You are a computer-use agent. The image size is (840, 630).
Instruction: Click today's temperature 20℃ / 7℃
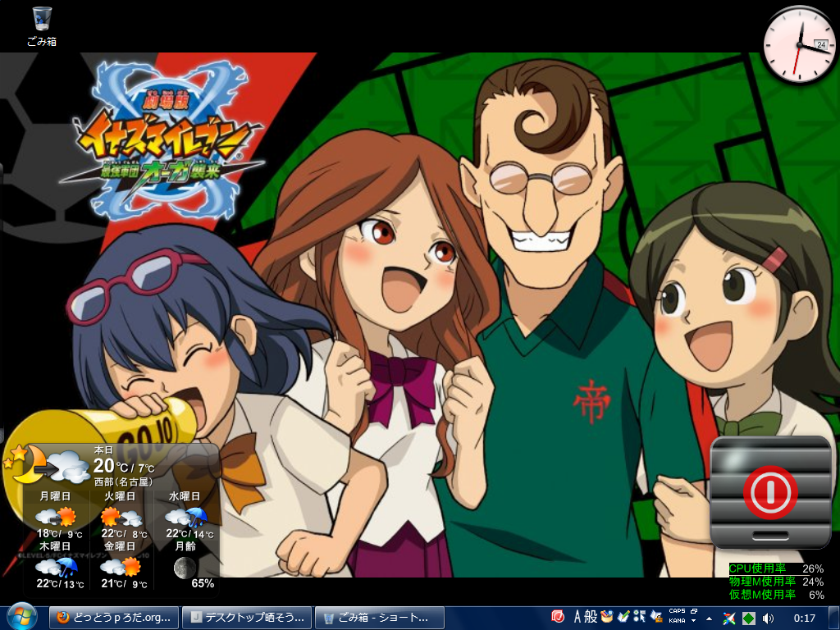[x=124, y=466]
